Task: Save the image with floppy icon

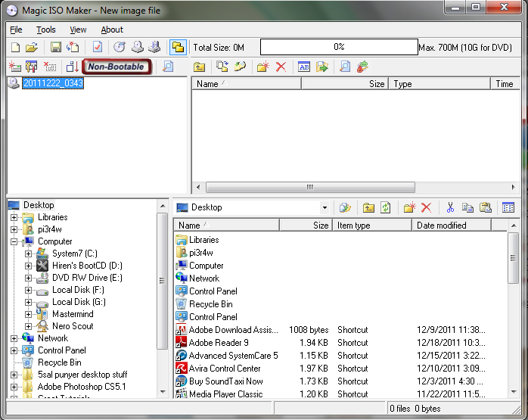Action: coord(55,47)
